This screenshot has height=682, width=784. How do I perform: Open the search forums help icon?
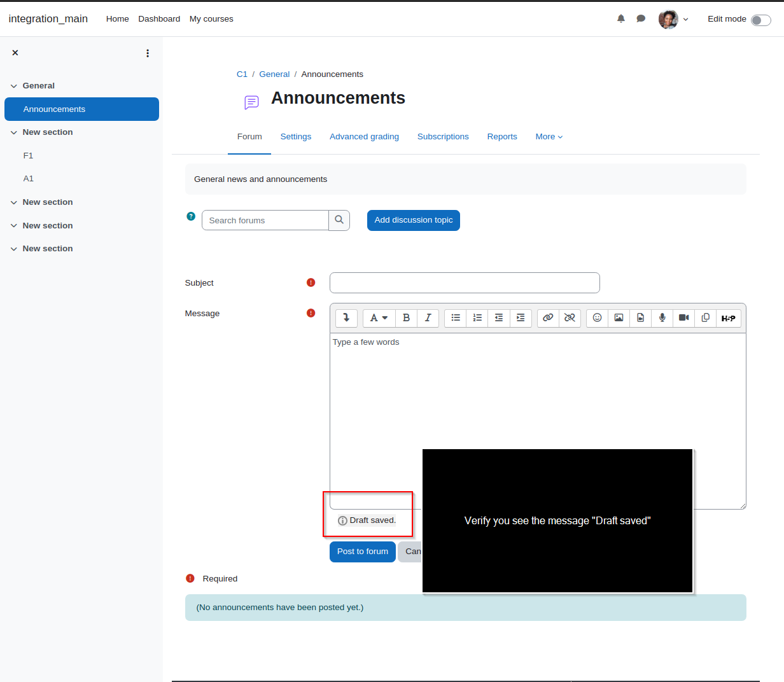click(191, 216)
